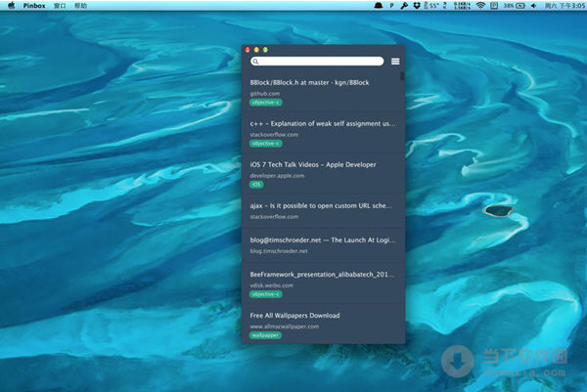Click the developer.apple.com domain text
587x392 pixels.
click(x=277, y=175)
